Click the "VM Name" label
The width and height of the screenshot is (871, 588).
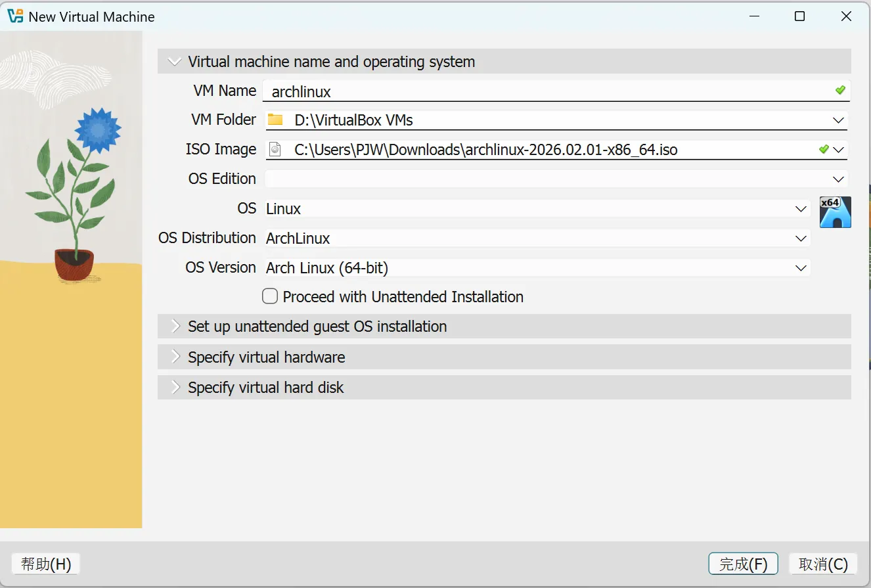tap(225, 91)
